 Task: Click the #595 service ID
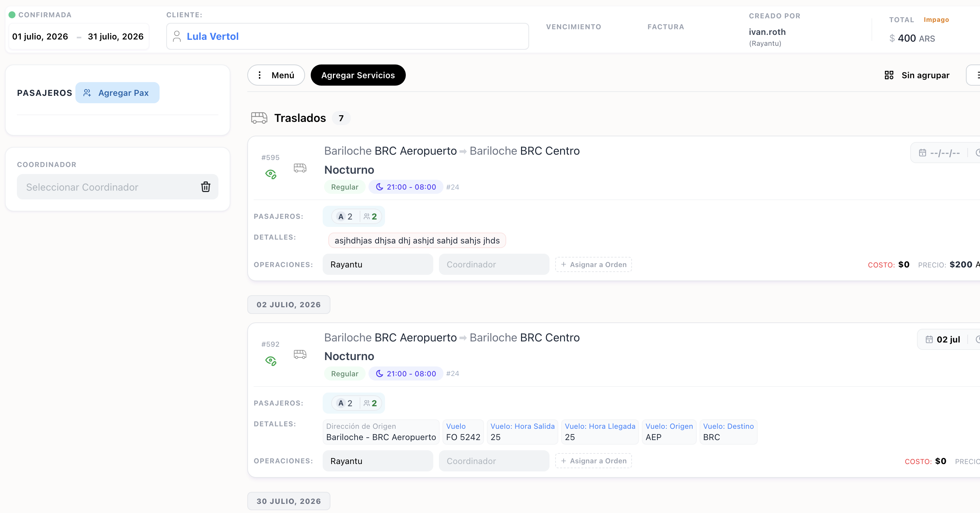pos(270,157)
